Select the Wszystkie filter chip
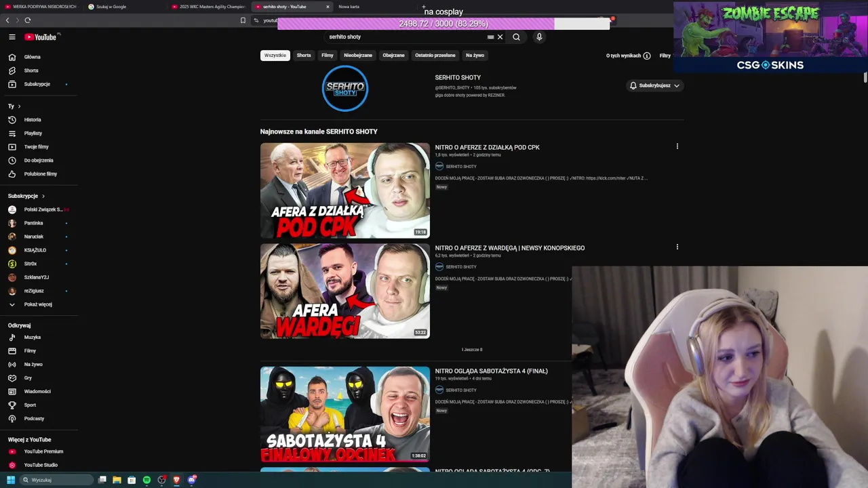Viewport: 868px width, 488px height. coord(275,56)
